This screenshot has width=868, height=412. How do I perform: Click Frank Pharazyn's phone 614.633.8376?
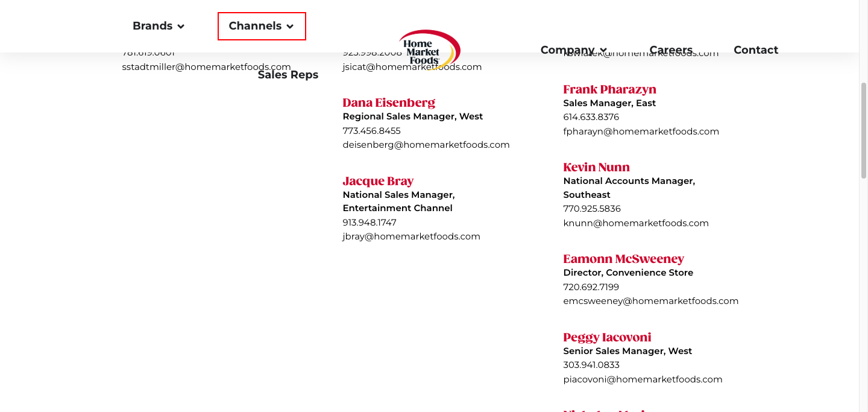click(591, 117)
